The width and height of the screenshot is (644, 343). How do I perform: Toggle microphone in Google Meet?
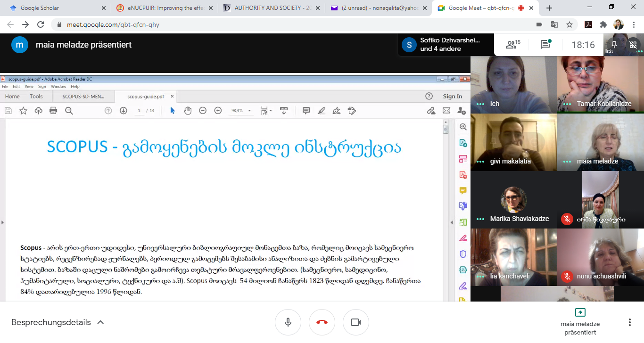coord(288,322)
